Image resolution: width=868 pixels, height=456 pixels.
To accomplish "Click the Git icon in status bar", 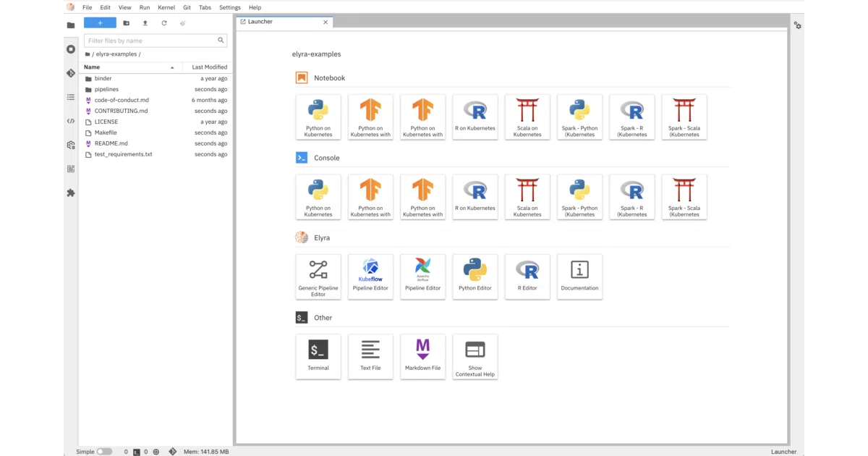I will point(173,452).
